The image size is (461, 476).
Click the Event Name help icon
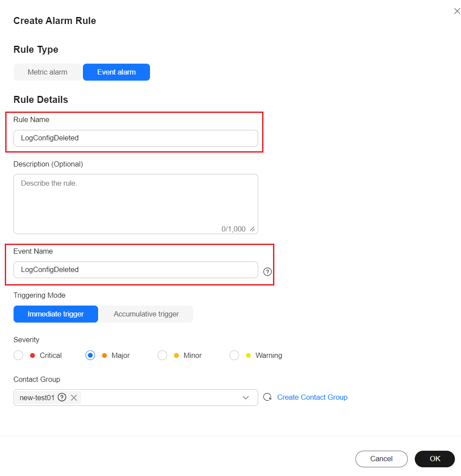click(x=267, y=272)
